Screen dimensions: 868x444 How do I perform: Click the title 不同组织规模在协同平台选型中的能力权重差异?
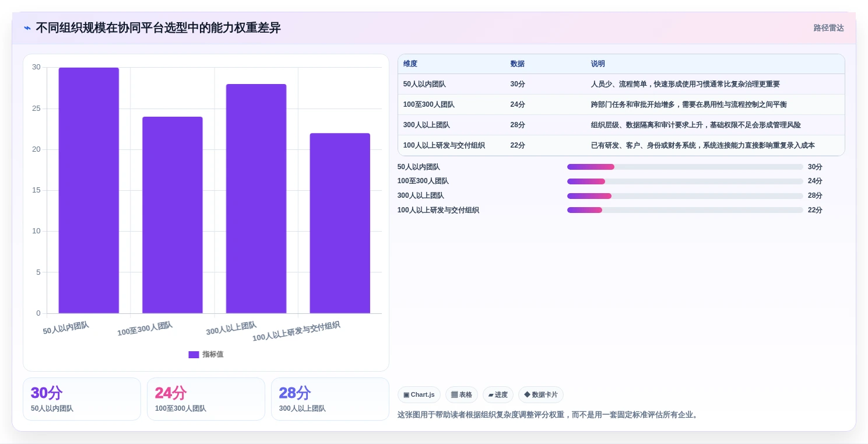point(158,28)
